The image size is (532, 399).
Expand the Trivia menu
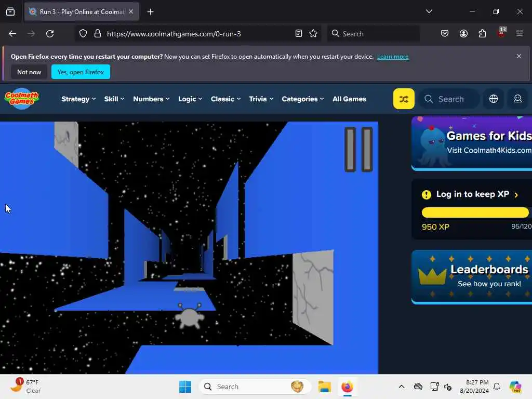[261, 99]
